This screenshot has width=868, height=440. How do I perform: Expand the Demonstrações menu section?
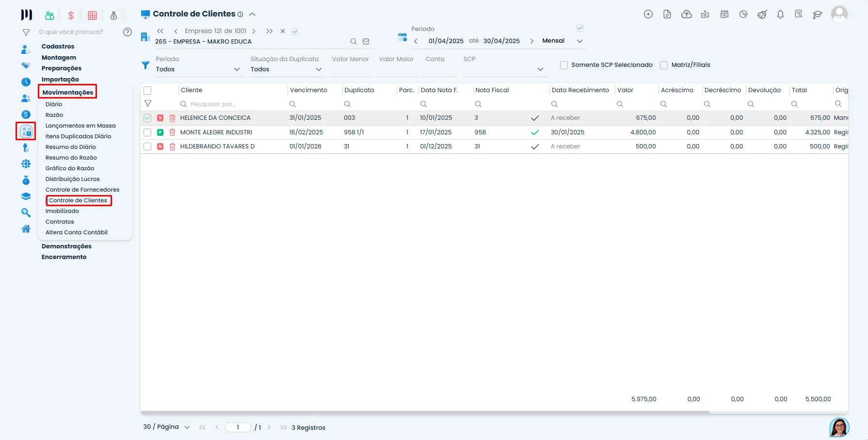point(66,246)
